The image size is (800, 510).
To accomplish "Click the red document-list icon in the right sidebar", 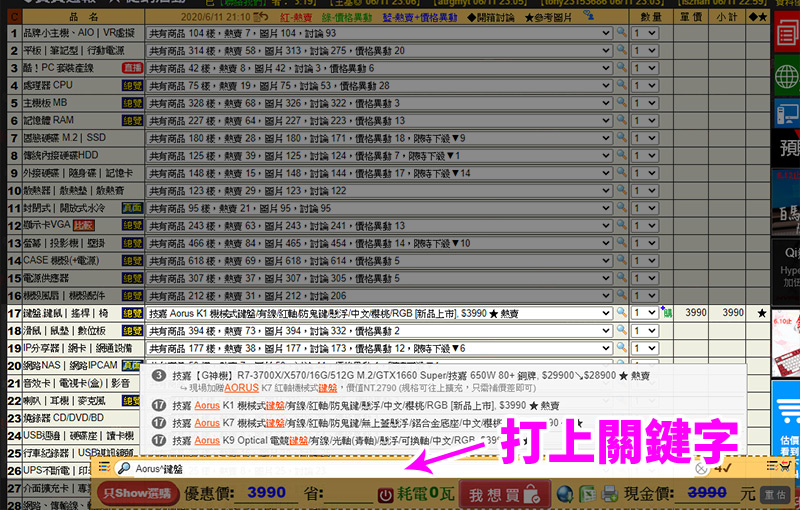I will [x=787, y=32].
